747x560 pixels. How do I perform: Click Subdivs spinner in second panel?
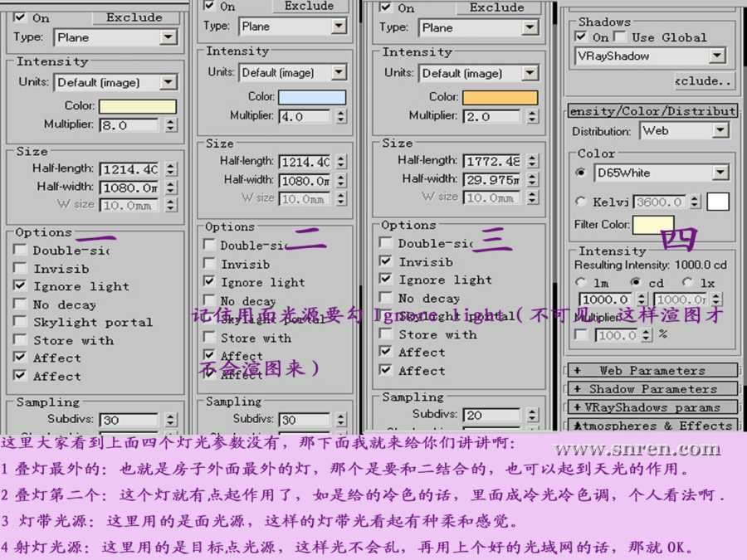point(340,420)
